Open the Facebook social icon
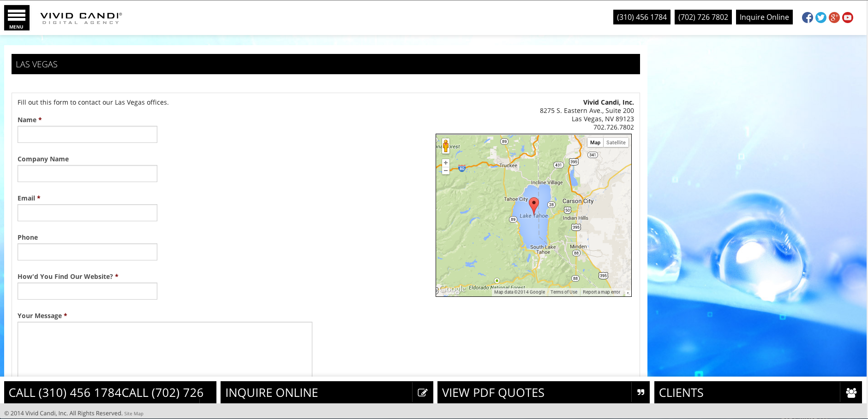The height and width of the screenshot is (419, 868). 807,18
